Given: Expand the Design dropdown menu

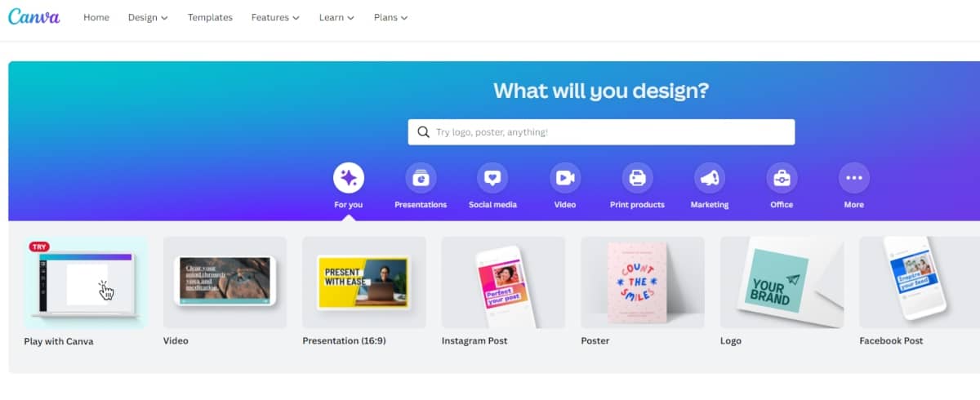Looking at the screenshot, I should (x=148, y=17).
